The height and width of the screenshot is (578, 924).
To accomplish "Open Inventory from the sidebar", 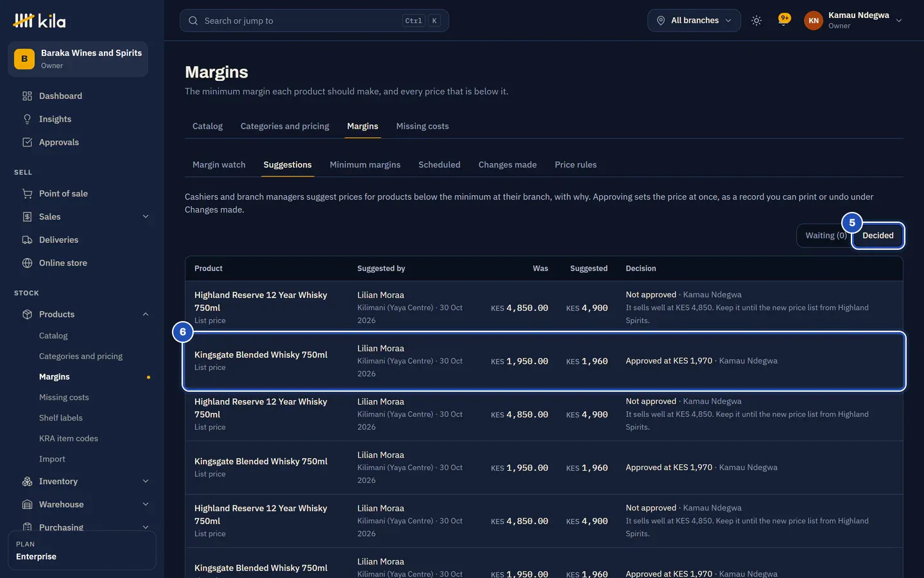I will click(x=58, y=481).
